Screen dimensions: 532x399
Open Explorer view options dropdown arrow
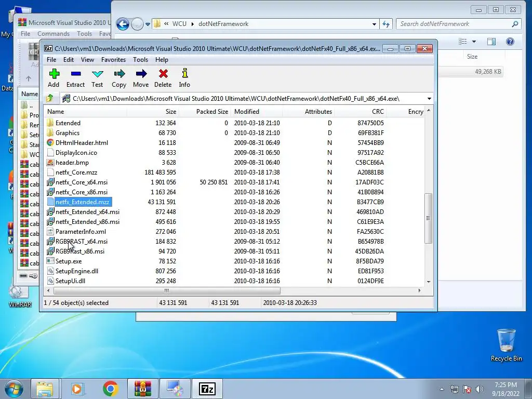coord(474,42)
